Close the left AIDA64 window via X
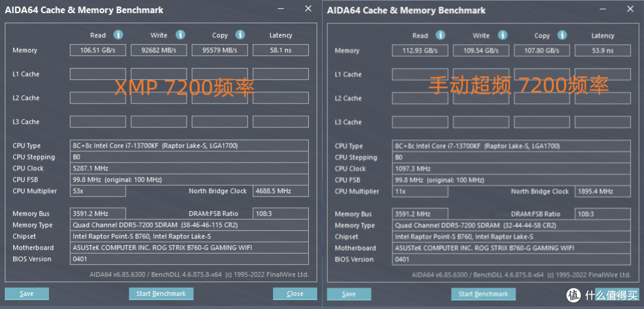The width and height of the screenshot is (644, 309). click(308, 8)
